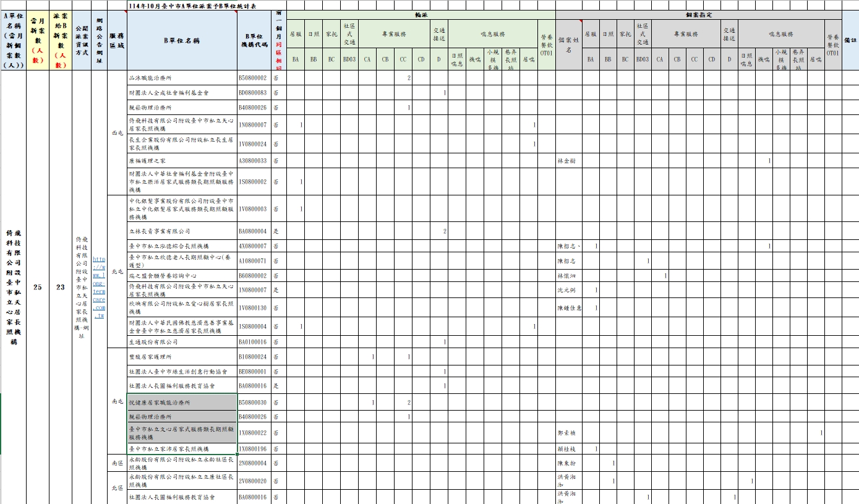
Task: Select the 康福護理之家 cell
Action: tap(182, 161)
